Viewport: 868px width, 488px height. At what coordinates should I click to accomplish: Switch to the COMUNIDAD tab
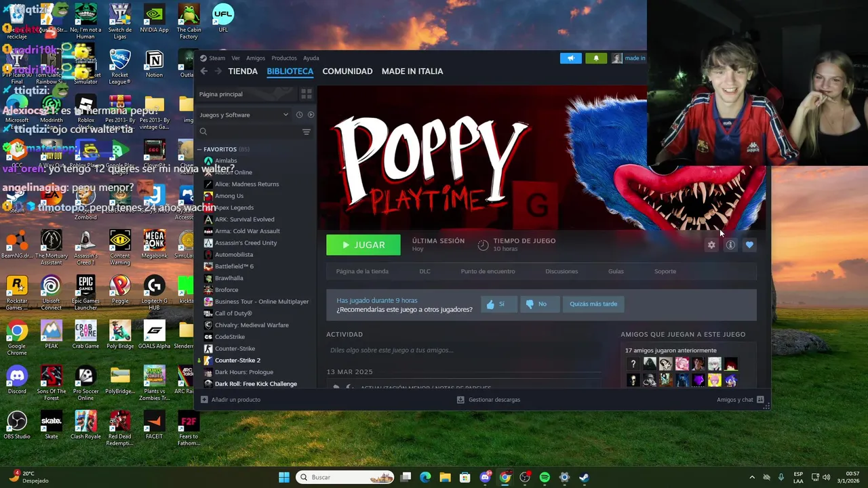pos(347,71)
